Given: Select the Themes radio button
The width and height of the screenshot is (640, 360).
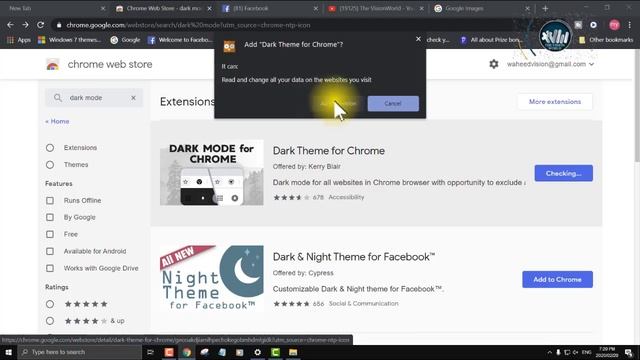Looking at the screenshot, I should 50,165.
